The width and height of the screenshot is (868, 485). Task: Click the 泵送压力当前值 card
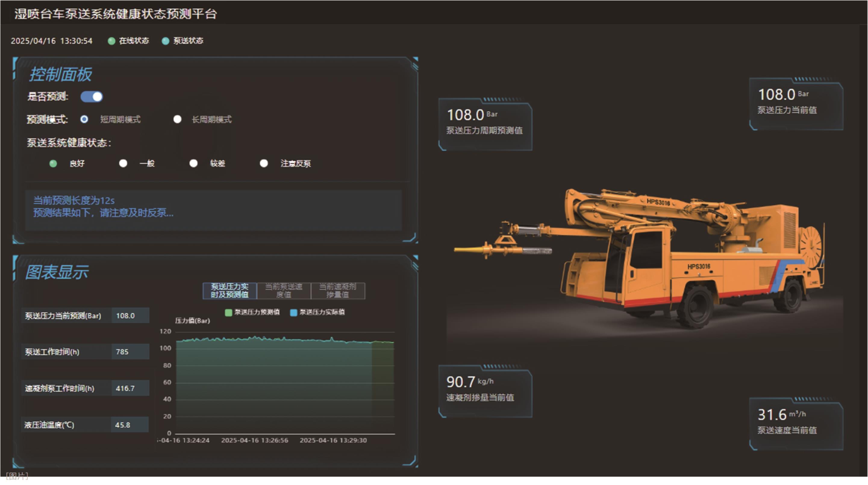(x=796, y=104)
